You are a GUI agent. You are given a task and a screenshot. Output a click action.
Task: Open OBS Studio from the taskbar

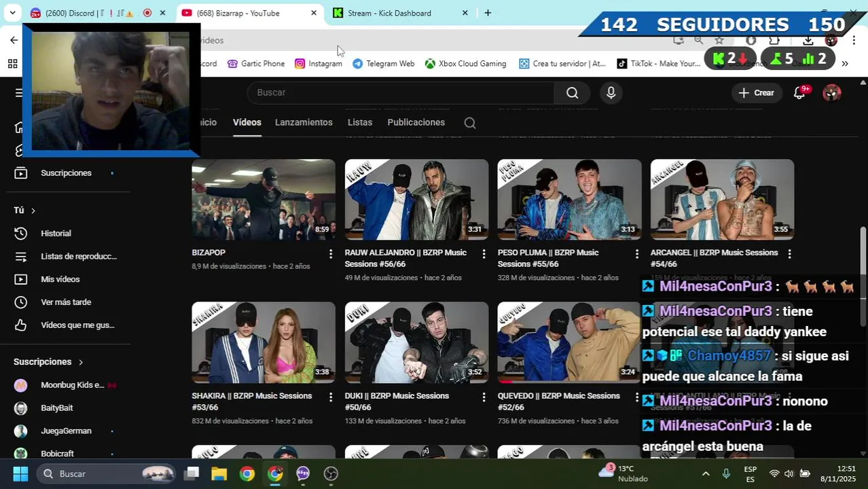[x=331, y=473]
